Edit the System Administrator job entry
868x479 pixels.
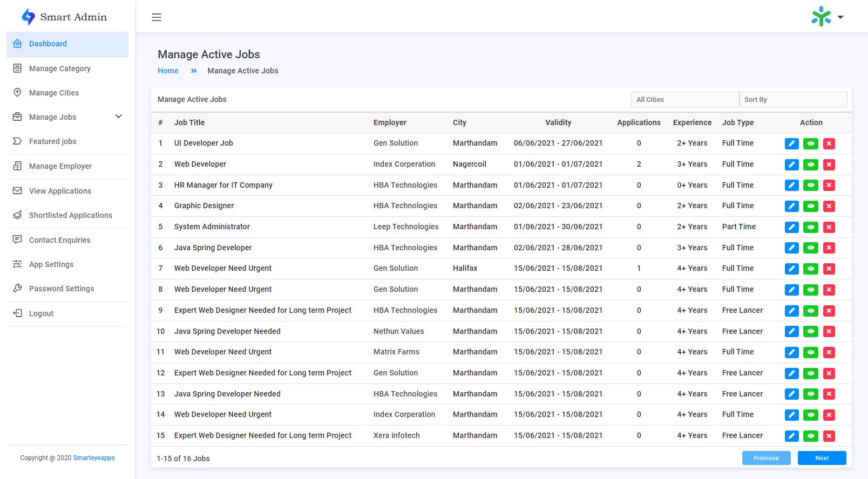[791, 227]
